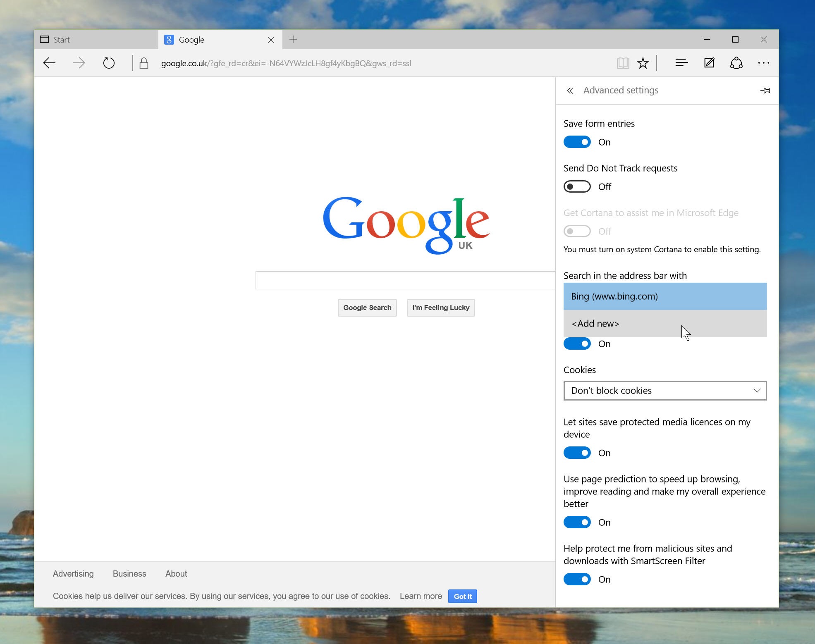Enable Get Cortana to assist in Edge

pos(577,231)
